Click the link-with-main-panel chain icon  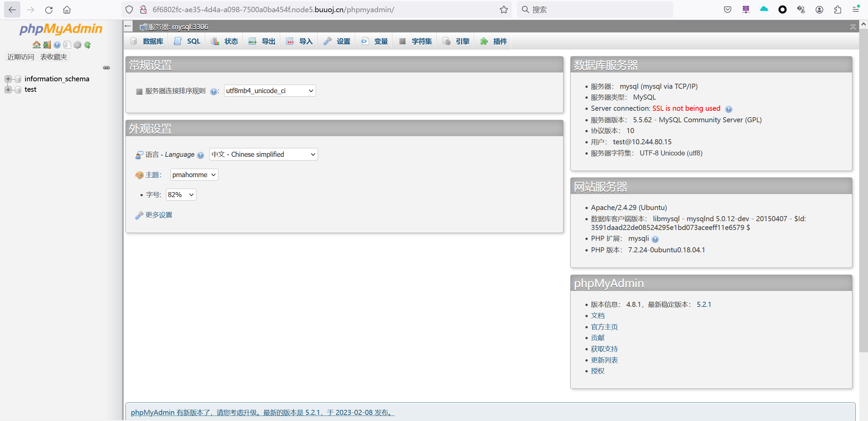coord(106,68)
